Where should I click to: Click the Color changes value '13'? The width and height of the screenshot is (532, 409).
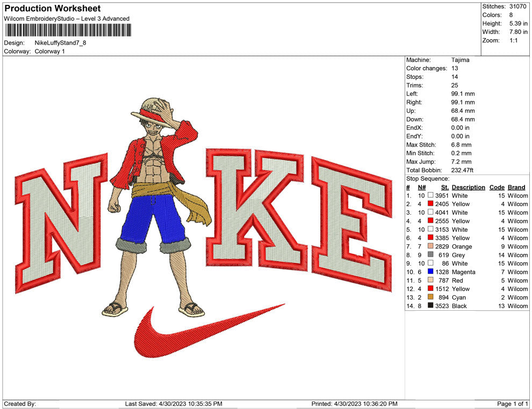pyautogui.click(x=455, y=69)
